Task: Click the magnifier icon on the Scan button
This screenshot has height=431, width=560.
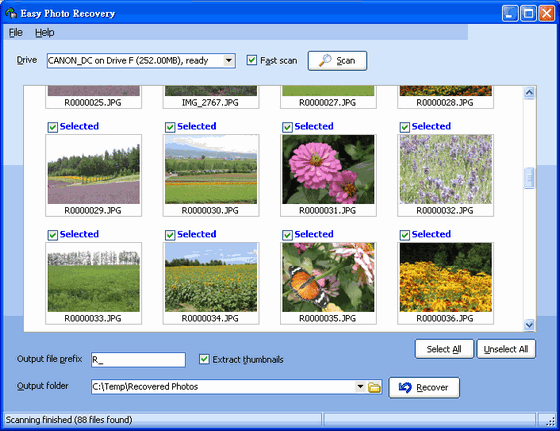Action: [325, 60]
